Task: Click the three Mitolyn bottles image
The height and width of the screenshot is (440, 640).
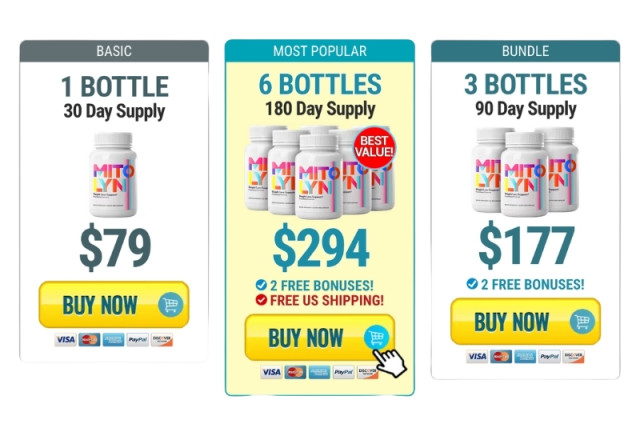Action: tap(525, 171)
